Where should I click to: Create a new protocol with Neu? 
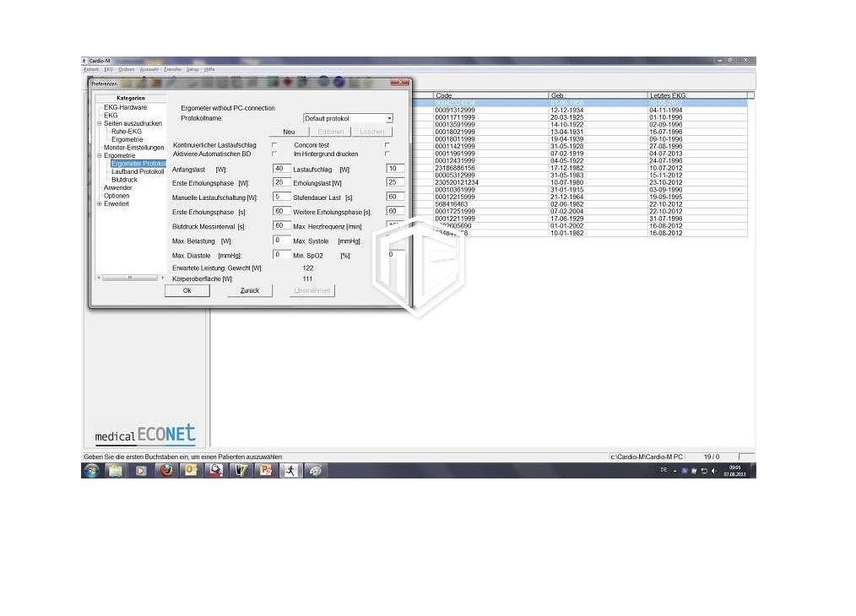pyautogui.click(x=289, y=132)
